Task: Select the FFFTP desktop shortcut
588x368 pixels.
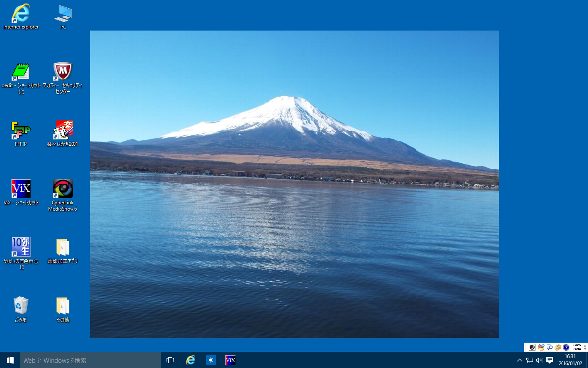Action: [21, 133]
